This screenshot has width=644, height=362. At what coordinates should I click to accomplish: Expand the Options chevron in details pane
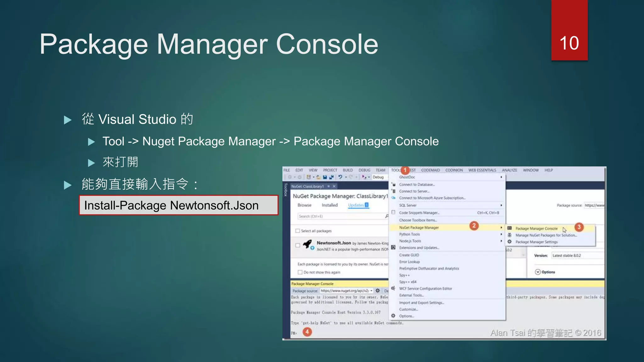(538, 272)
